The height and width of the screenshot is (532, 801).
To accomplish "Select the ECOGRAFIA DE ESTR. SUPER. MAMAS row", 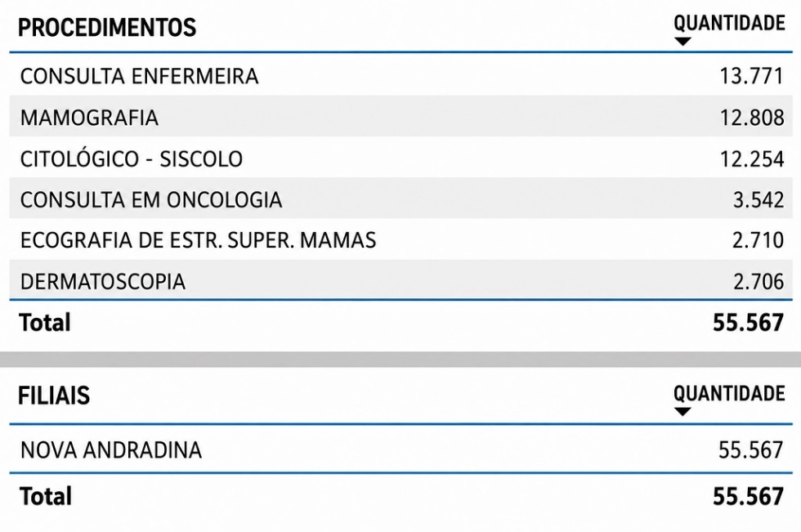I will [x=400, y=240].
